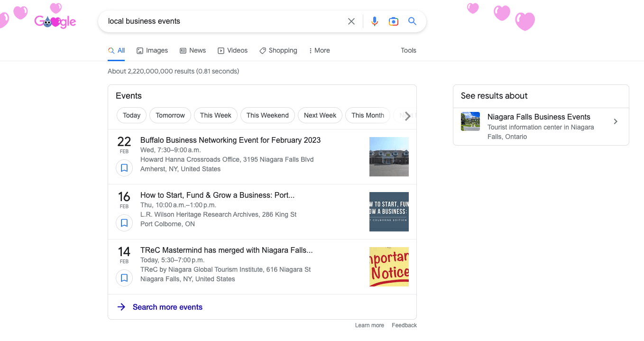Viewport: 644px width, 341px height.
Task: Click the Port Colborne, ON location text
Action: tap(167, 224)
